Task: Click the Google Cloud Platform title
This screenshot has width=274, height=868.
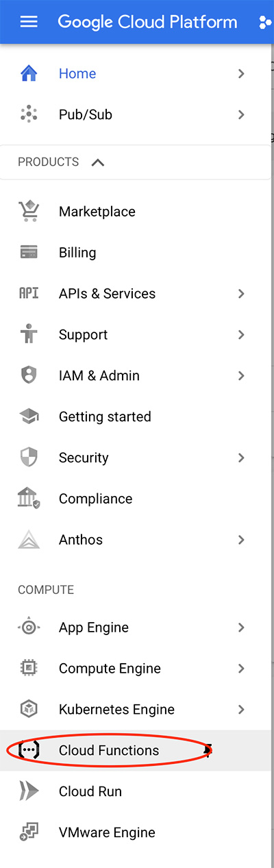Action: (147, 22)
